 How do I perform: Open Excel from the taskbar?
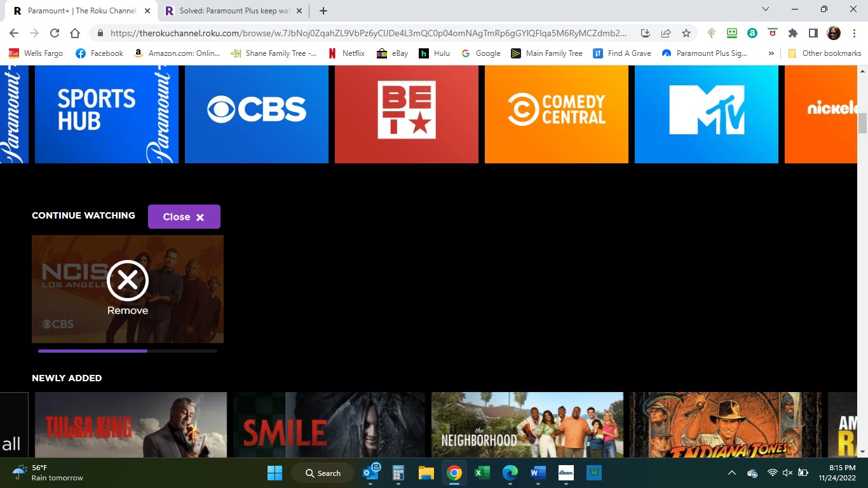tap(482, 473)
